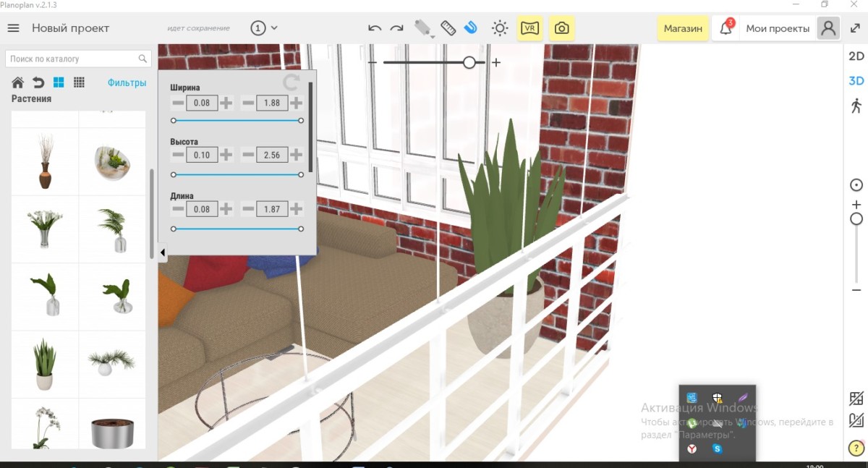The image size is (868, 468).
Task: Open the Магазин store
Action: (x=683, y=28)
